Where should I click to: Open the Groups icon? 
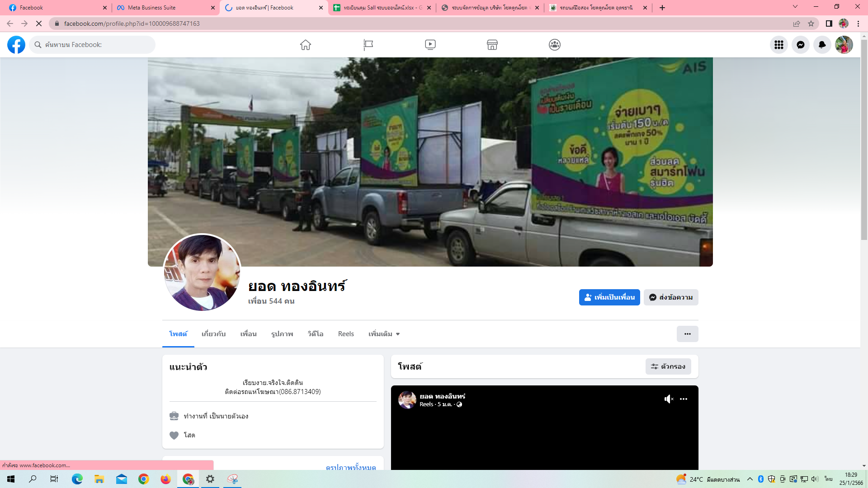(x=554, y=45)
